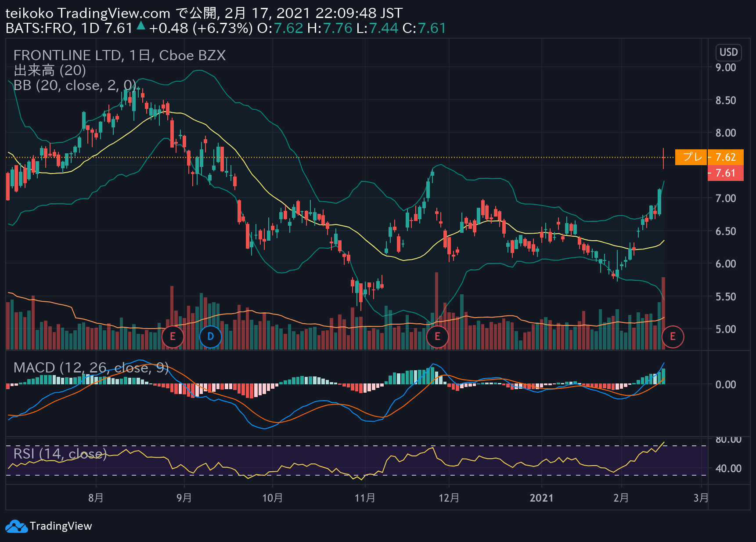This screenshot has height=542, width=756.
Task: Click the 2月 date axis label
Action: point(621,498)
